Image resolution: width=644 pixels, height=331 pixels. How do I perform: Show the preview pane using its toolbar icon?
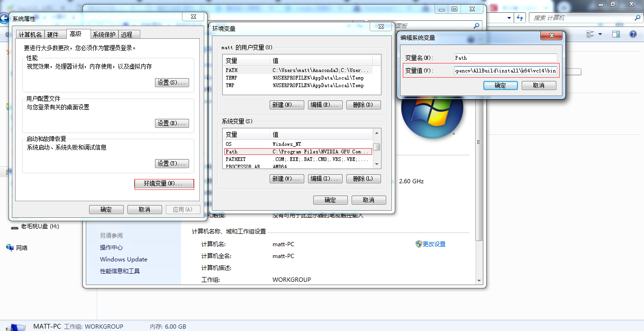[x=616, y=34]
